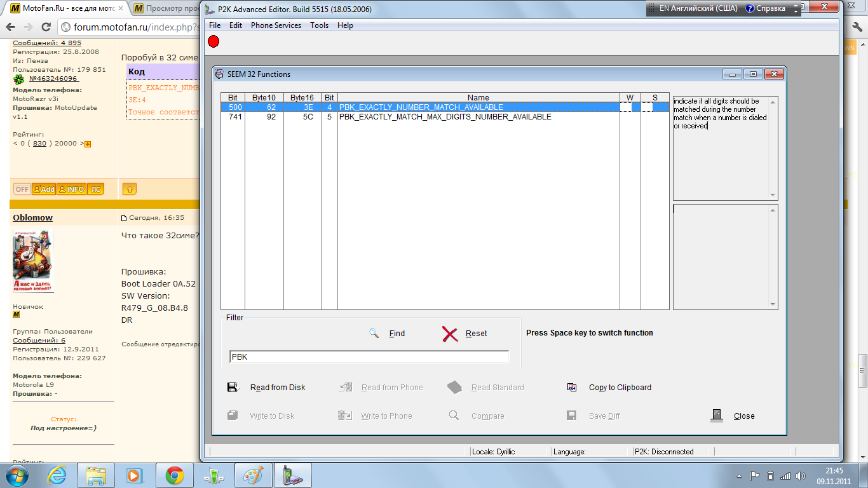This screenshot has height=488, width=868.
Task: Switch to Chrome in taskbar
Action: (x=175, y=475)
